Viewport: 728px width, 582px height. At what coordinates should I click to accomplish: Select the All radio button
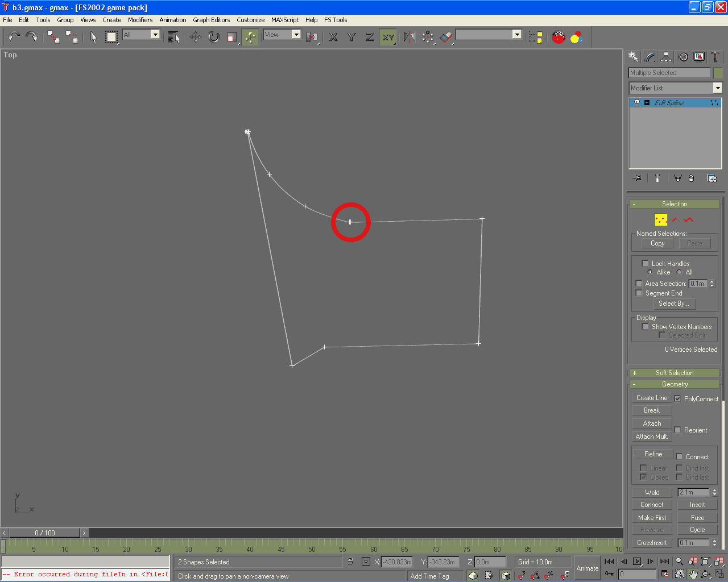pos(679,272)
